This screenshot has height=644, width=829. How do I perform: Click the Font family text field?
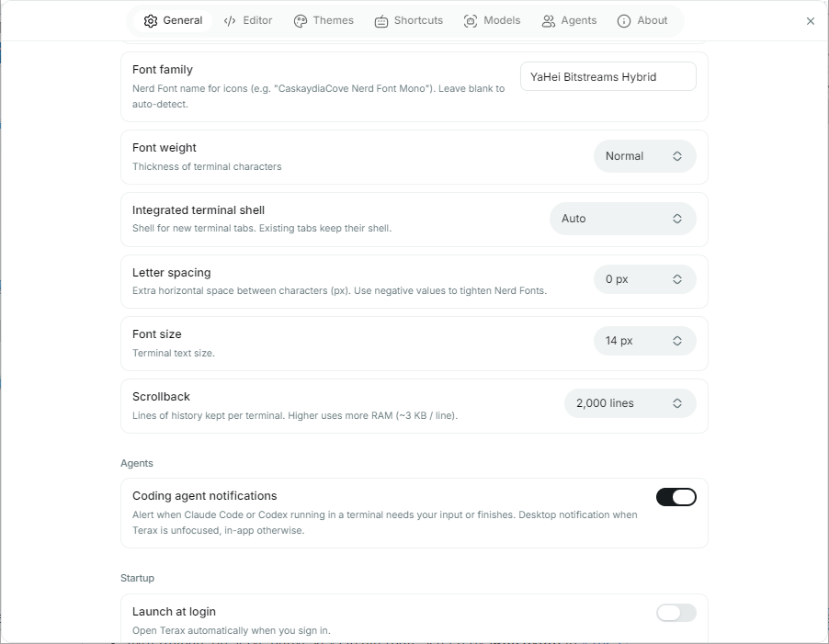608,76
